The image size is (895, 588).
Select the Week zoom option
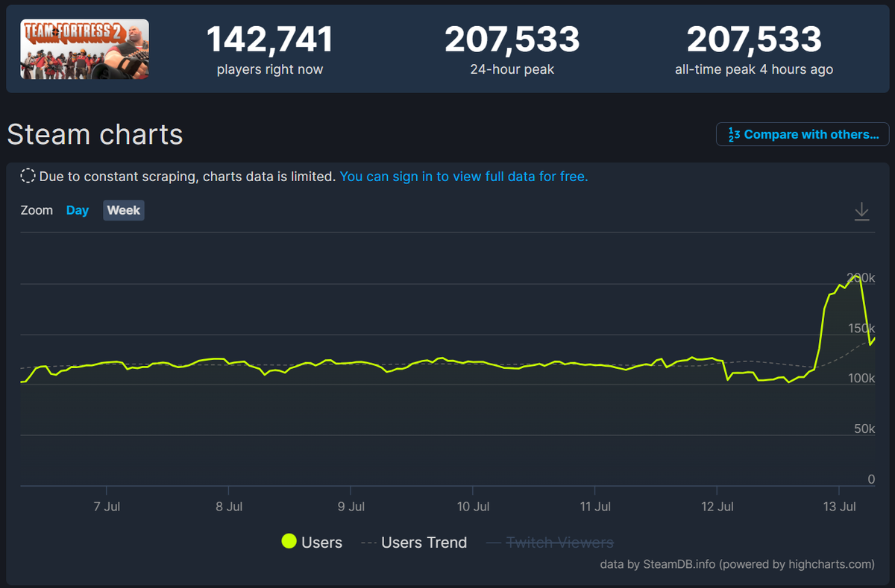pos(123,210)
